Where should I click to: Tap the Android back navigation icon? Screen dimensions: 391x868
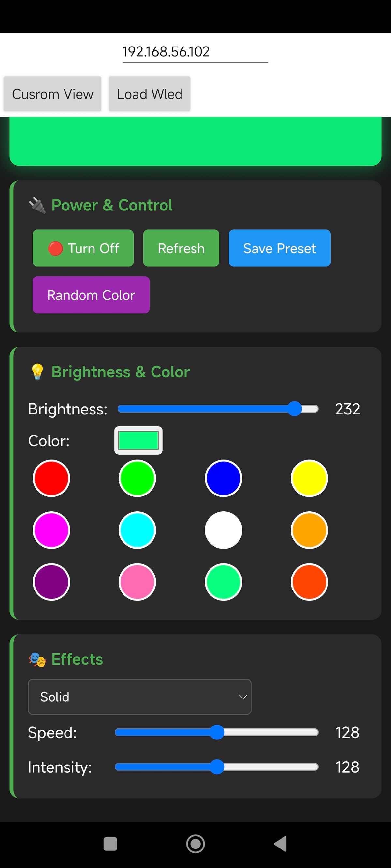[x=280, y=844]
